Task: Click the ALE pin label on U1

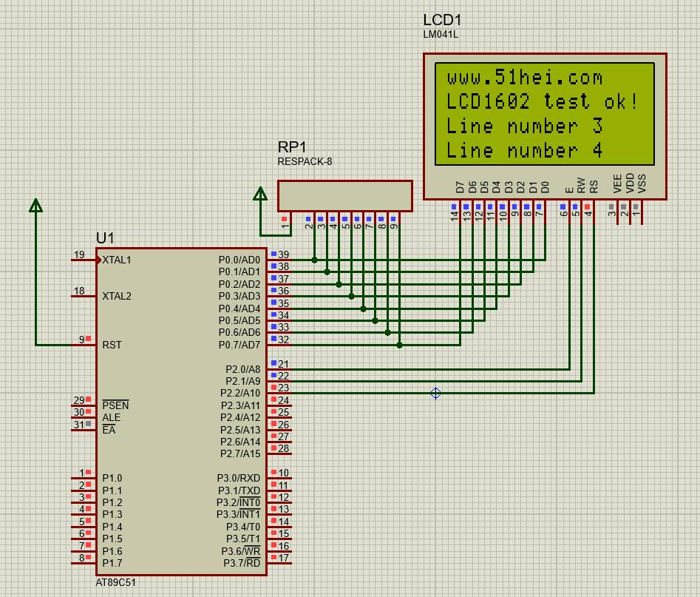Action: (111, 417)
